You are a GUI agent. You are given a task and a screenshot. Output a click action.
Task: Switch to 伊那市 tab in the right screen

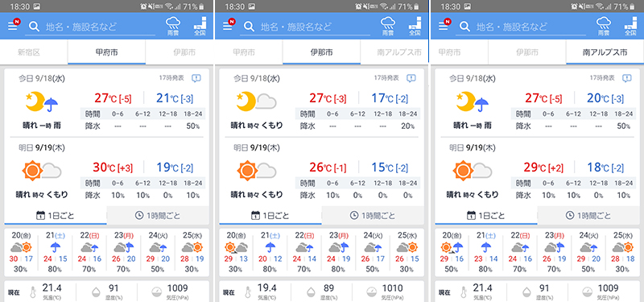pyautogui.click(x=527, y=52)
